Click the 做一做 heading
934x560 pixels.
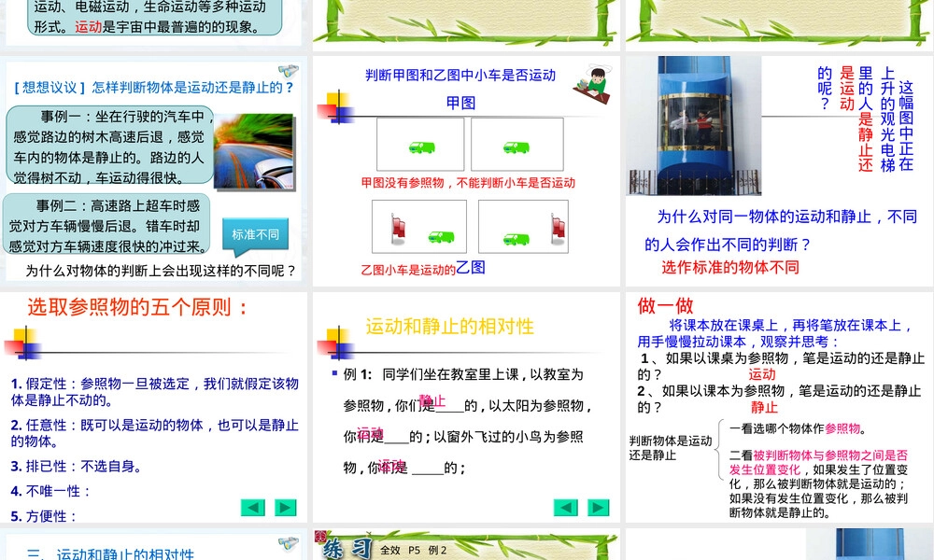[665, 306]
